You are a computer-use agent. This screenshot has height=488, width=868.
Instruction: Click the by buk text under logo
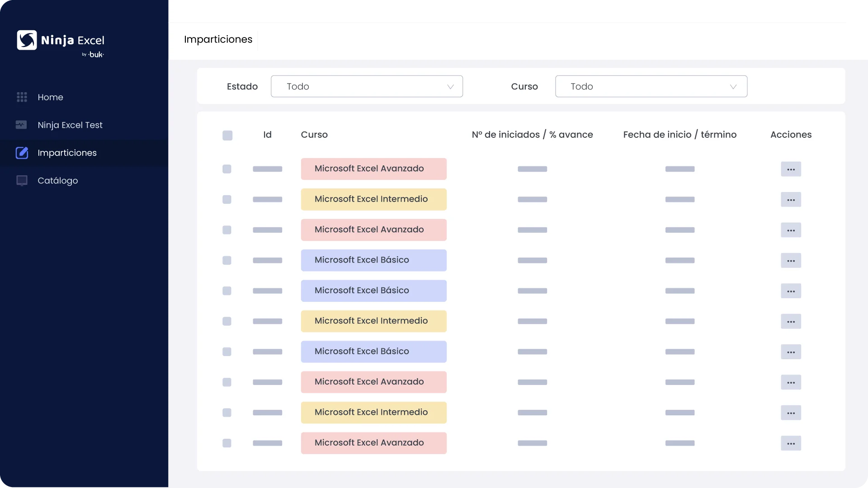pos(93,55)
